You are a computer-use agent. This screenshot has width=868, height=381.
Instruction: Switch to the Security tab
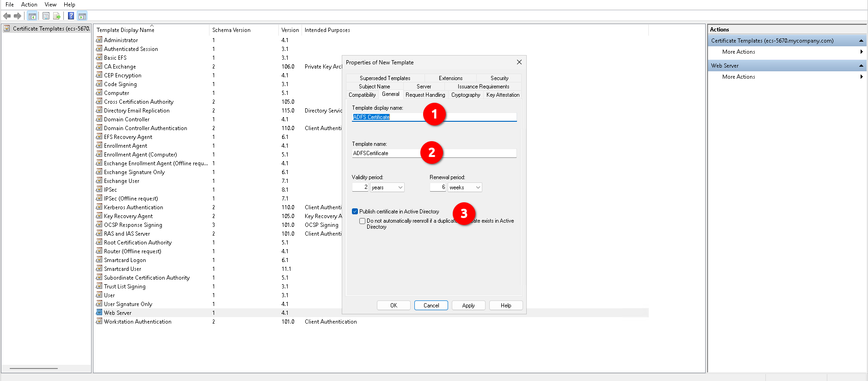coord(499,78)
